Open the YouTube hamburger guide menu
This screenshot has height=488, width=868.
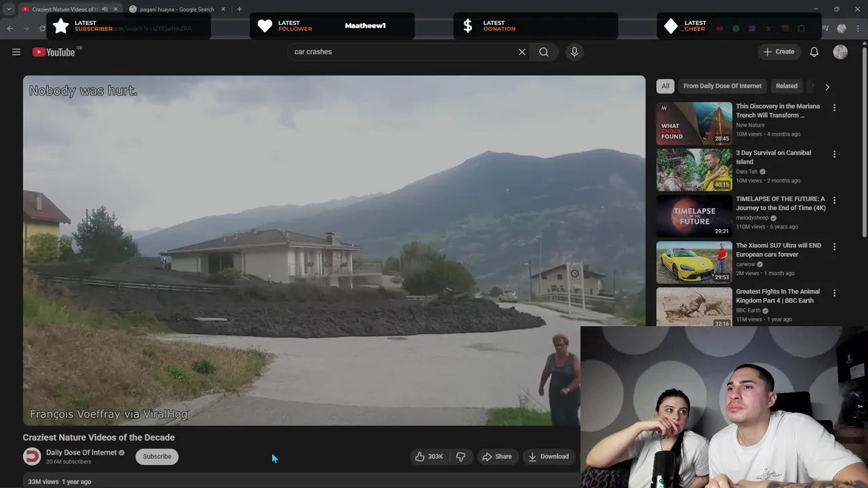[x=16, y=52]
